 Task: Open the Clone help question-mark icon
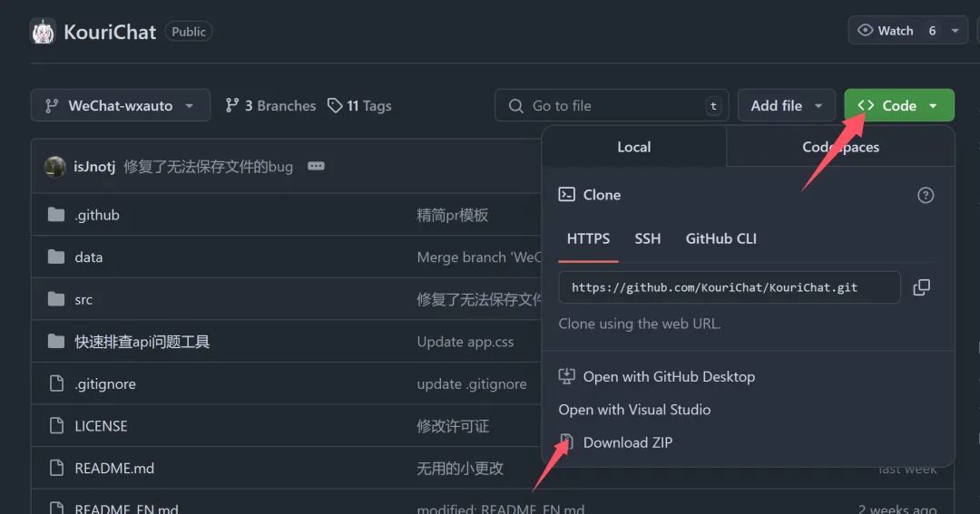click(926, 196)
